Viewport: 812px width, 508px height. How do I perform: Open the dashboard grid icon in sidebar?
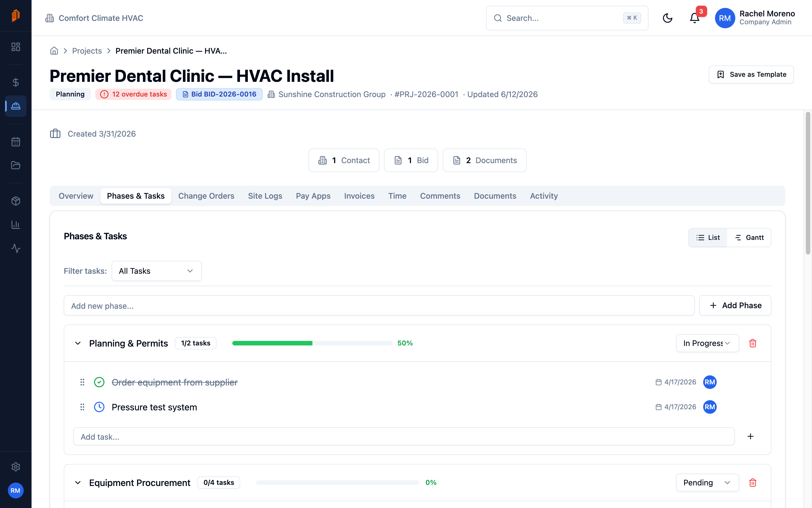pos(16,47)
